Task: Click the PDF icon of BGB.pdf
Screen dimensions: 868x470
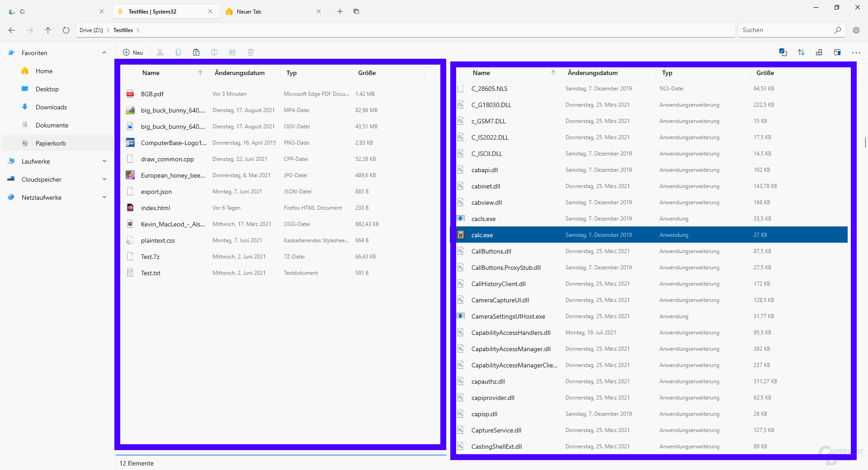Action: [x=130, y=94]
